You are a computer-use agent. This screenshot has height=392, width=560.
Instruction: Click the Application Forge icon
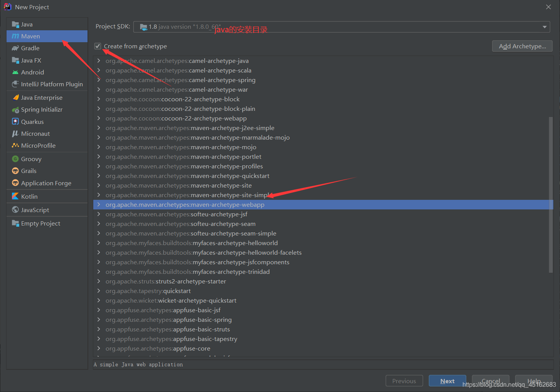coord(15,183)
